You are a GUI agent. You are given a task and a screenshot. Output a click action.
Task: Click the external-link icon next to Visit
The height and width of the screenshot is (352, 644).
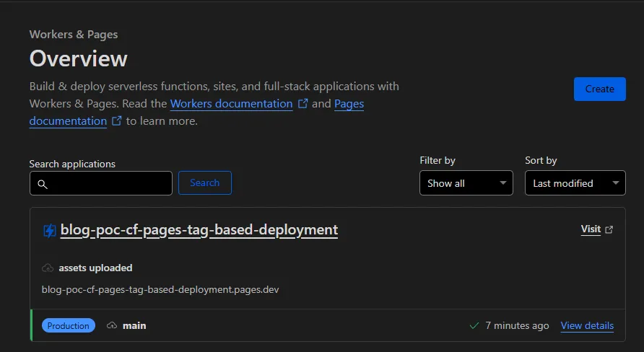click(x=609, y=229)
